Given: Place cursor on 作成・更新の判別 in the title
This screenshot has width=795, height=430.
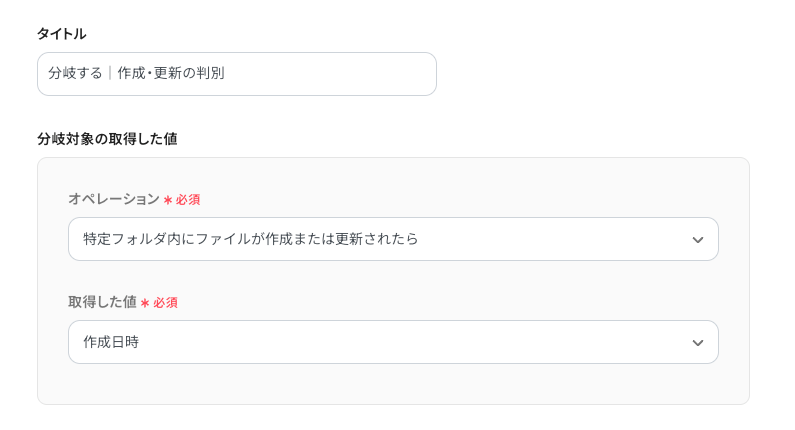Looking at the screenshot, I should click(x=170, y=73).
